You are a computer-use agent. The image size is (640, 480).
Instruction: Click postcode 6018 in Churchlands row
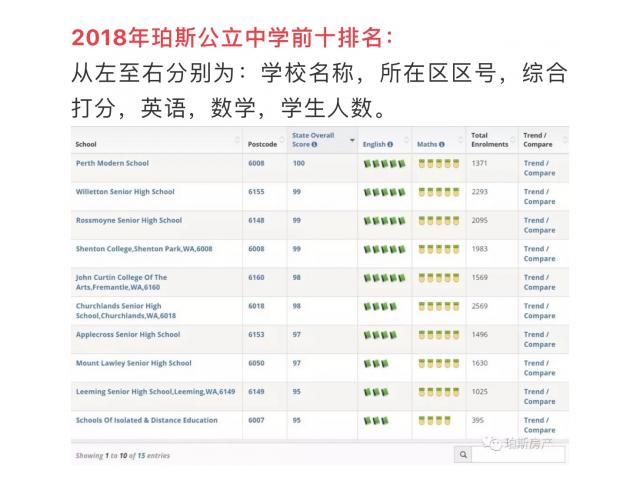(x=256, y=306)
